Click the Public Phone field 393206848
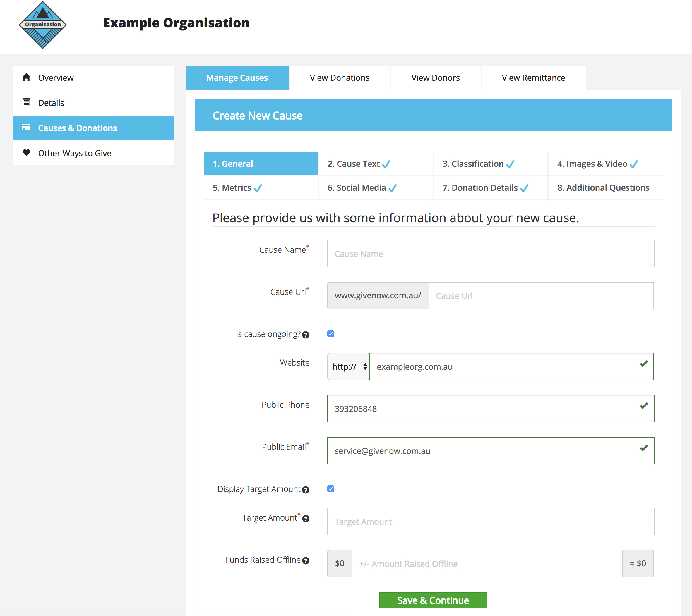 (491, 409)
